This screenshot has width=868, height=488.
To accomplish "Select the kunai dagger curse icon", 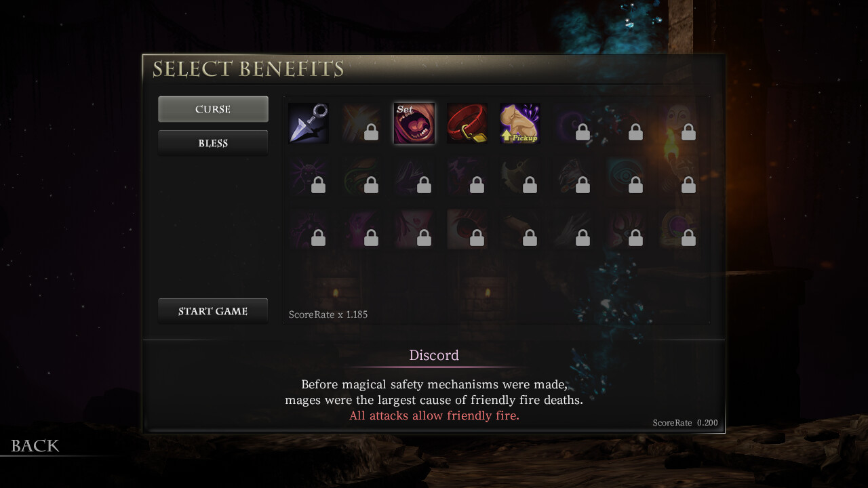I will point(309,123).
